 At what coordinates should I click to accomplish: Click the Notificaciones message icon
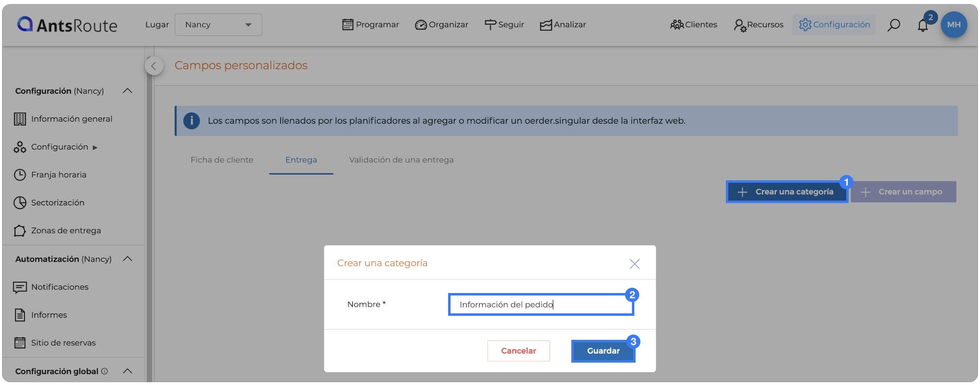click(x=20, y=288)
